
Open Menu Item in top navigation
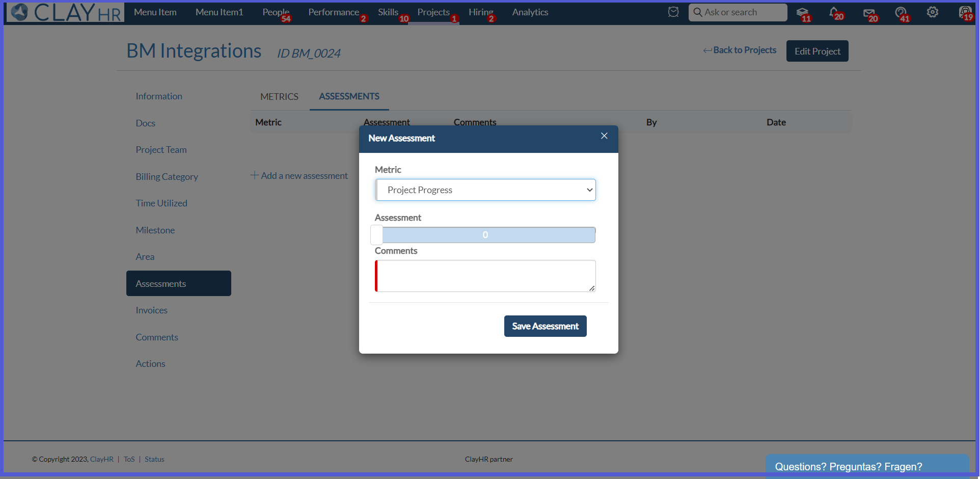(155, 12)
